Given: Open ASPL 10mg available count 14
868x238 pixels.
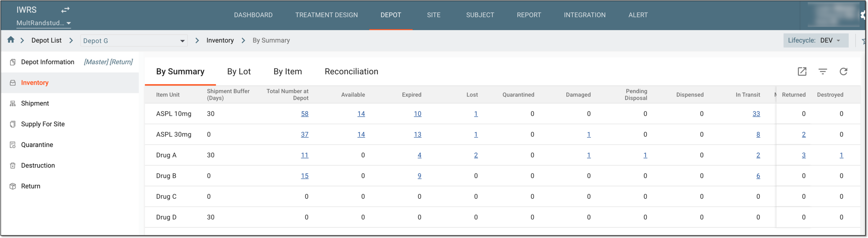Looking at the screenshot, I should 361,114.
